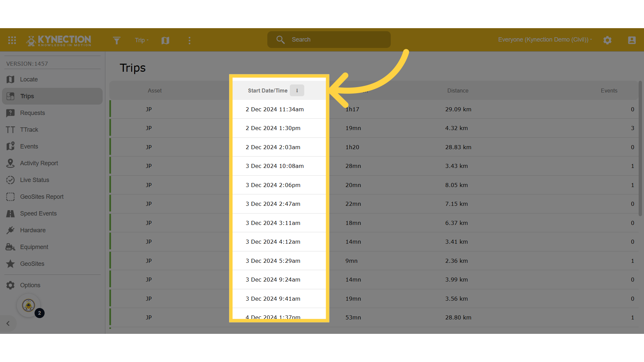This screenshot has width=644, height=362.
Task: Click the GeoSites Report dashed-square icon
Action: pyautogui.click(x=10, y=197)
